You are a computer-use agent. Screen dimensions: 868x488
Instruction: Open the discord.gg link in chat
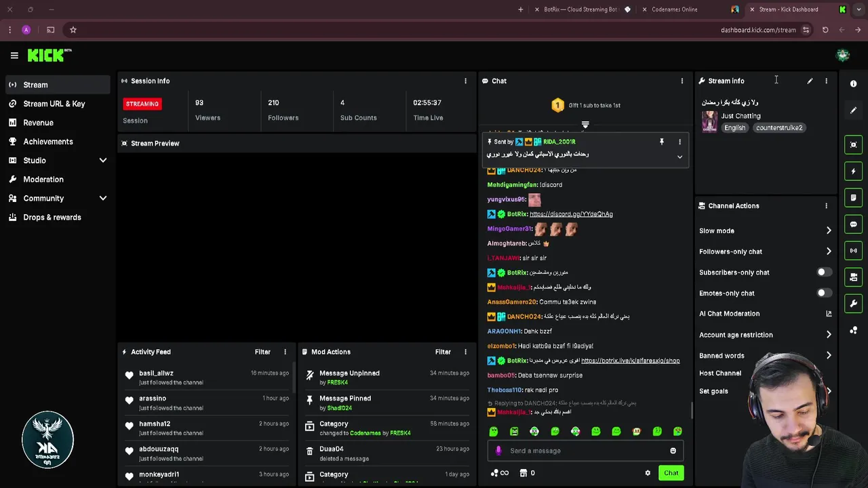[571, 214]
